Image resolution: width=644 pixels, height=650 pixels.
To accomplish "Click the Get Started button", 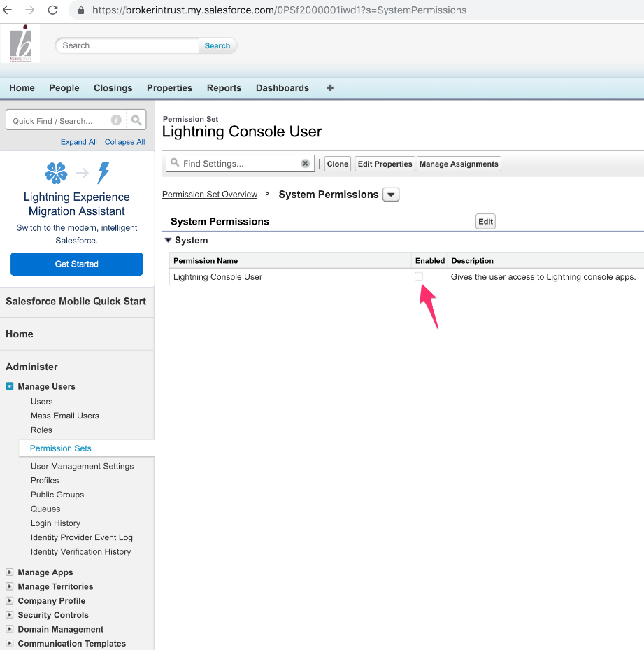I will click(77, 264).
